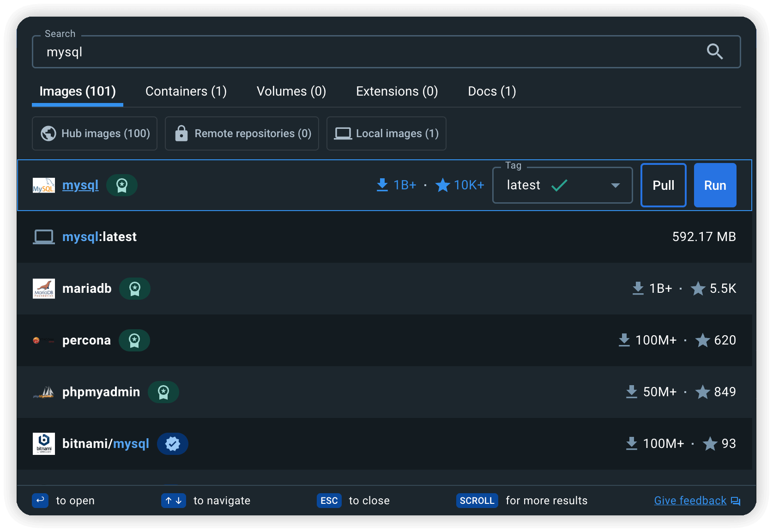Image resolution: width=773 pixels, height=532 pixels.
Task: Go to the Docs (1) tab
Action: click(492, 91)
